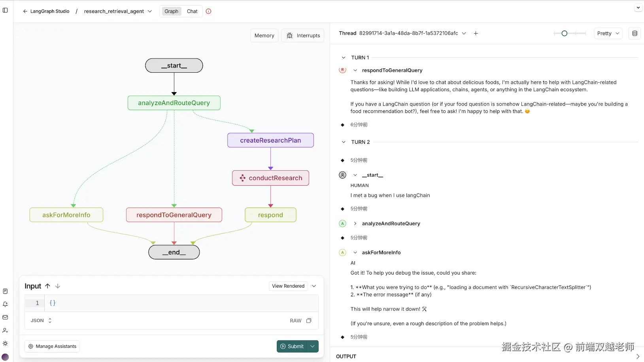Click the Submit button

pyautogui.click(x=292, y=347)
